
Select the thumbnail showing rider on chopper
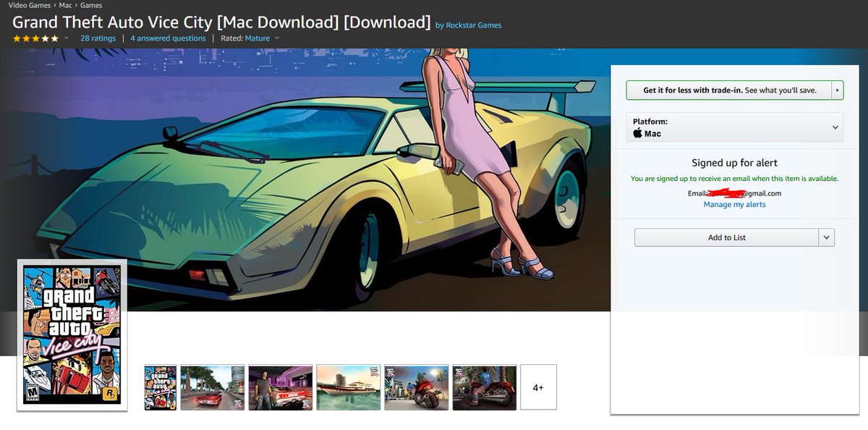(x=485, y=387)
